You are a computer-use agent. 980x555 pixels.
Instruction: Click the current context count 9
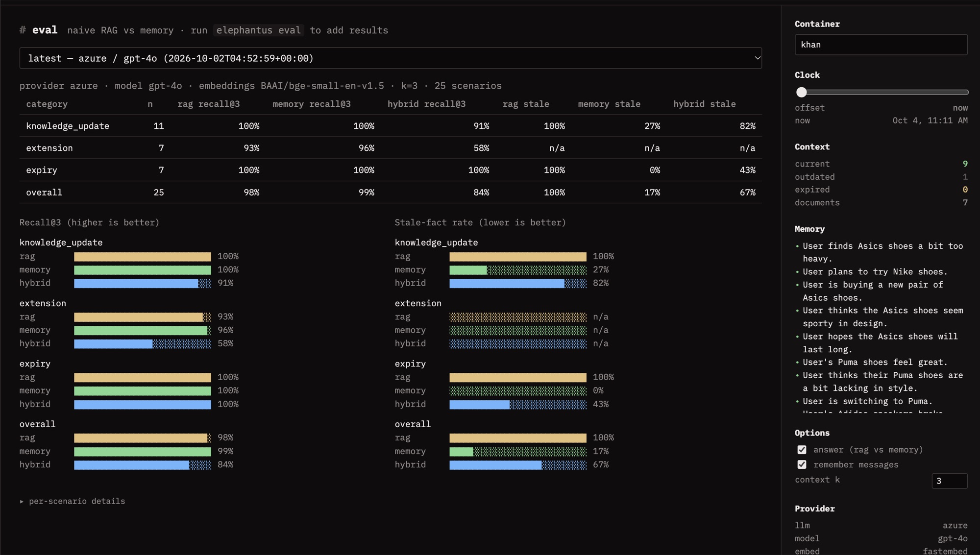(965, 164)
